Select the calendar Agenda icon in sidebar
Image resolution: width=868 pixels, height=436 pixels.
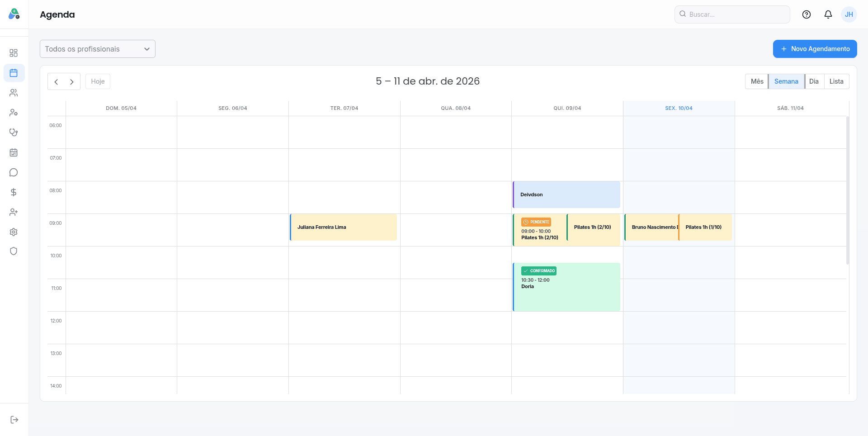coord(14,73)
